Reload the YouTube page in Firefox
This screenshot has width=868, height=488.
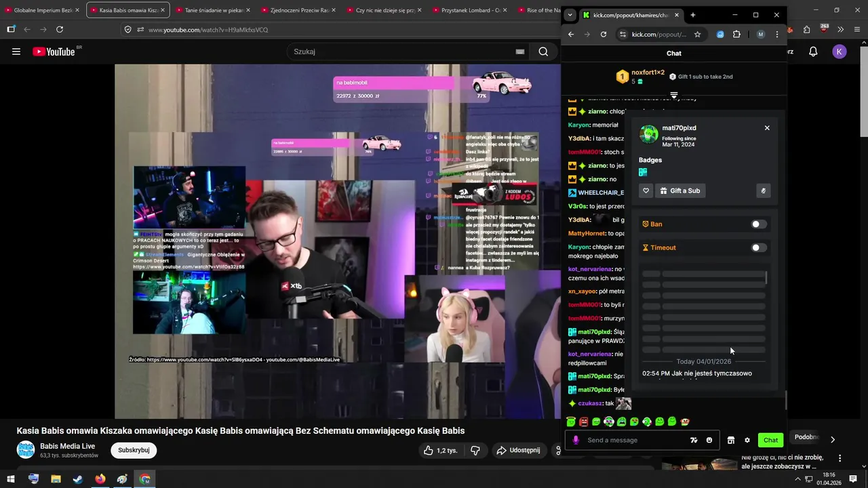click(x=60, y=29)
